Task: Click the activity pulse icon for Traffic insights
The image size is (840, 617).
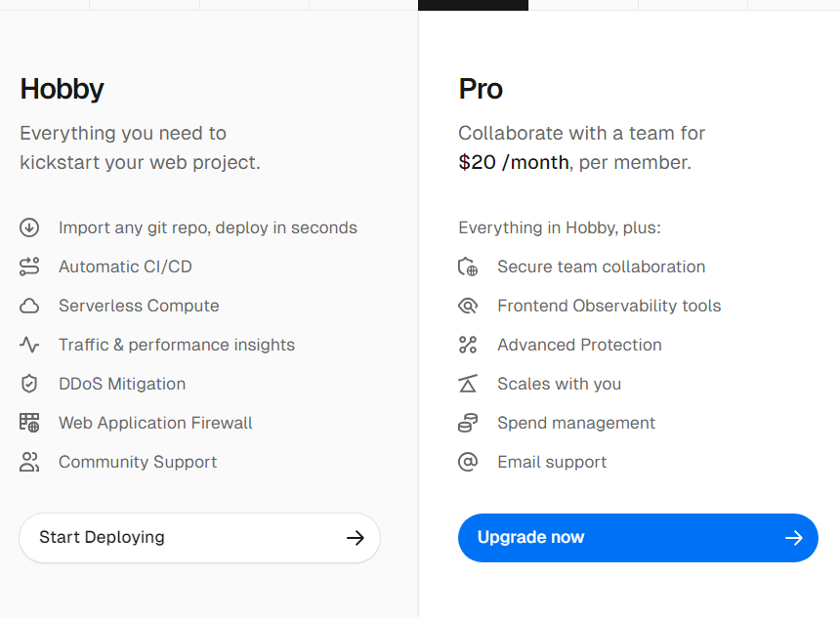Action: [29, 345]
